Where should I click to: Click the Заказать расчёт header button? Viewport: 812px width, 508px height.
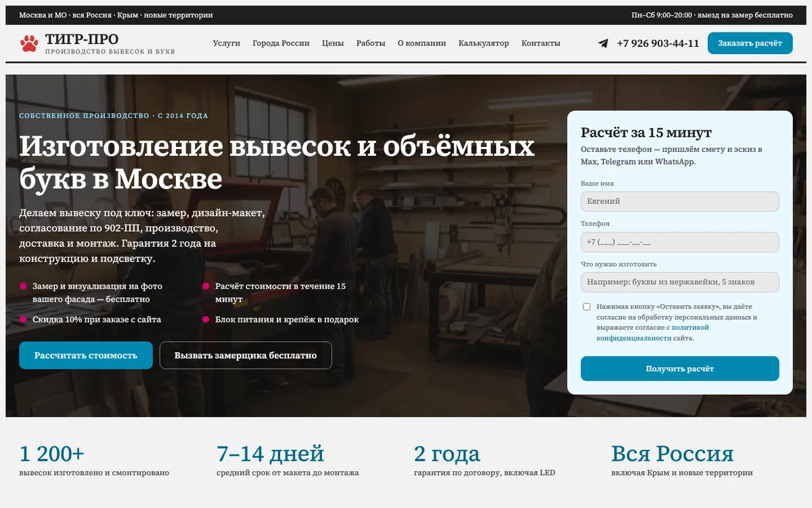[x=750, y=43]
